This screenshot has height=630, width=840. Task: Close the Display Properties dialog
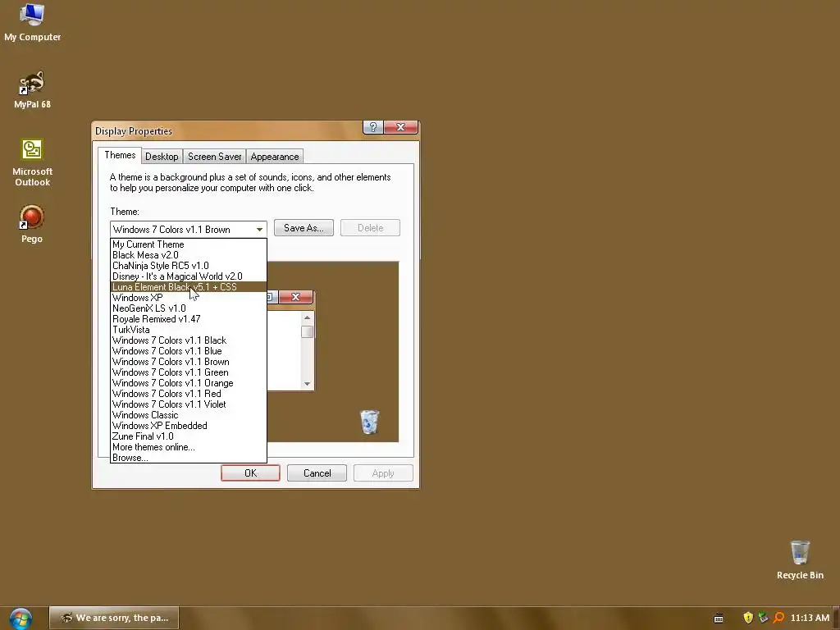pos(400,127)
